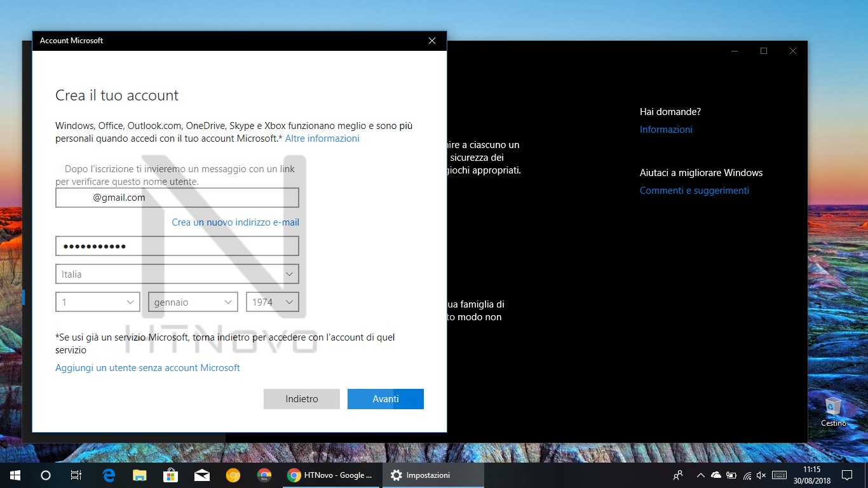
Task: Open touch keyboard tray icon
Action: (x=779, y=475)
